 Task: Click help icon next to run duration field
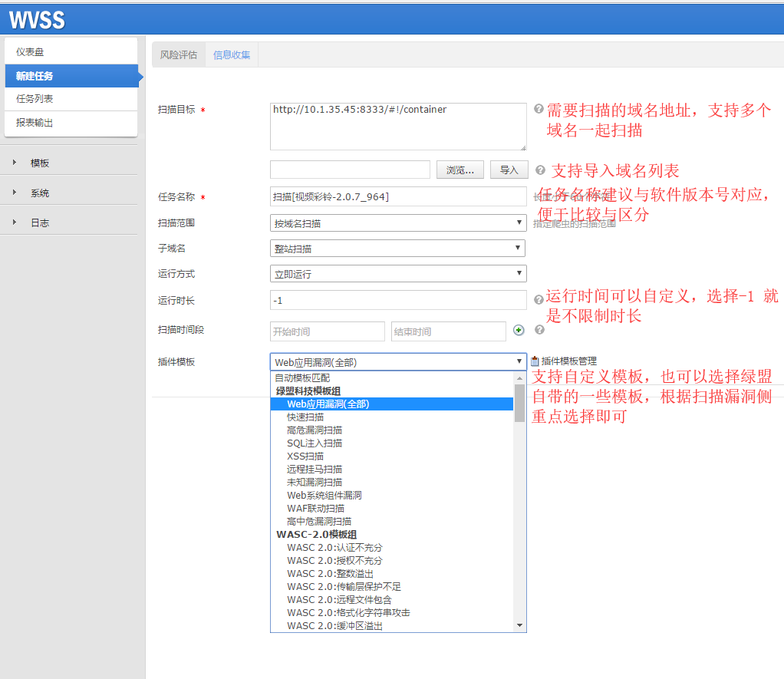539,299
